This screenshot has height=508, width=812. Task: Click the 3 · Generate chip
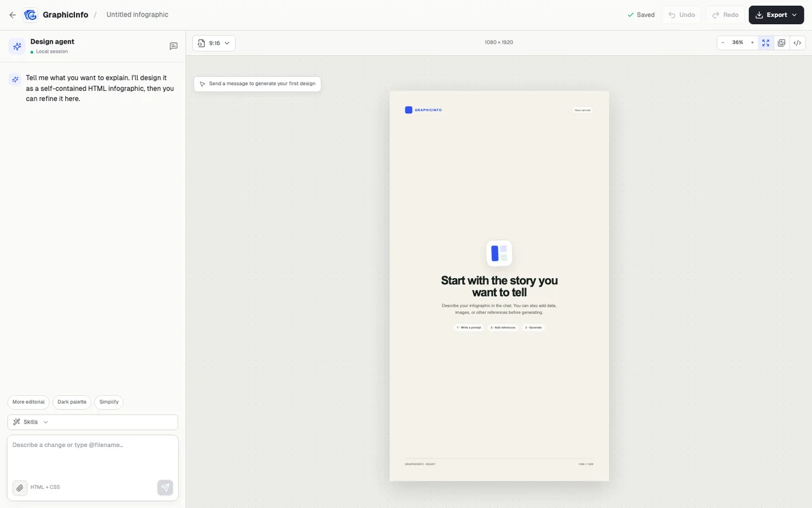coord(534,328)
